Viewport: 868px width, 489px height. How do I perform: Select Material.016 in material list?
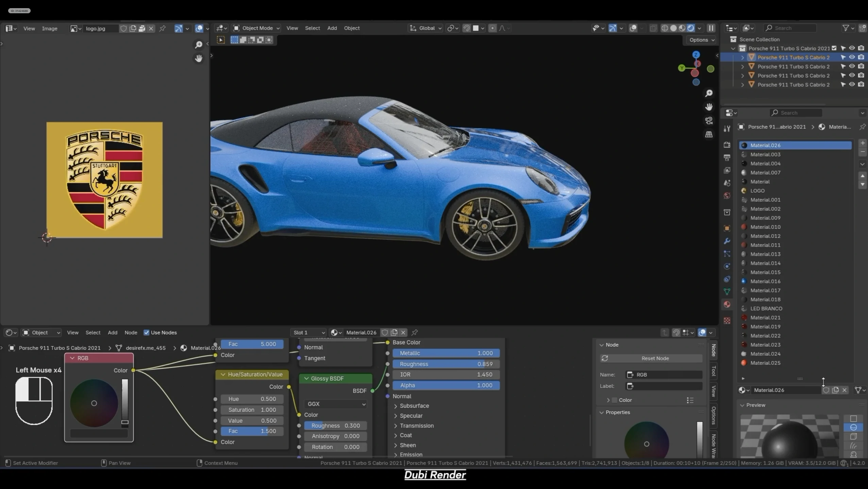pos(795,281)
